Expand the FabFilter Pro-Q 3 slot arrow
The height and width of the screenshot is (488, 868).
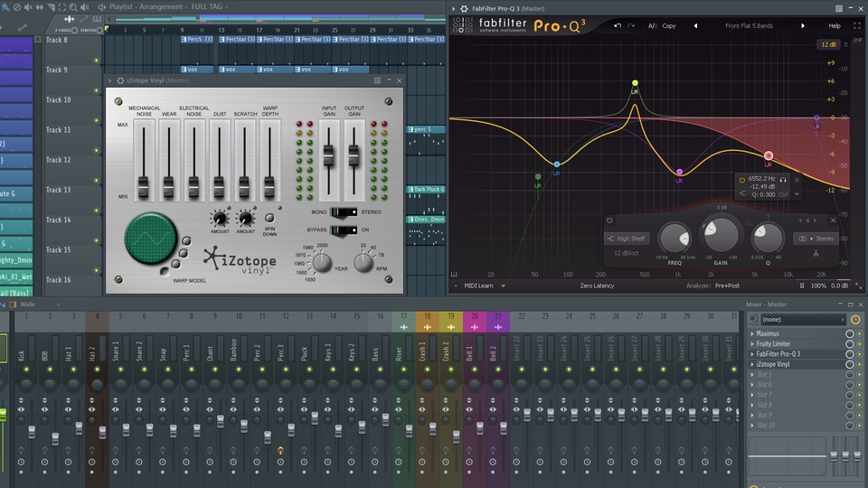tap(752, 354)
